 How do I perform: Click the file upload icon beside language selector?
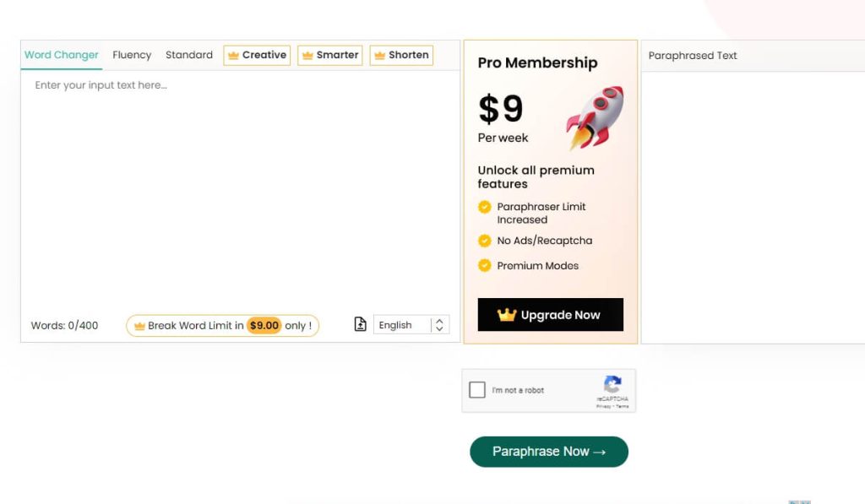[x=361, y=325]
